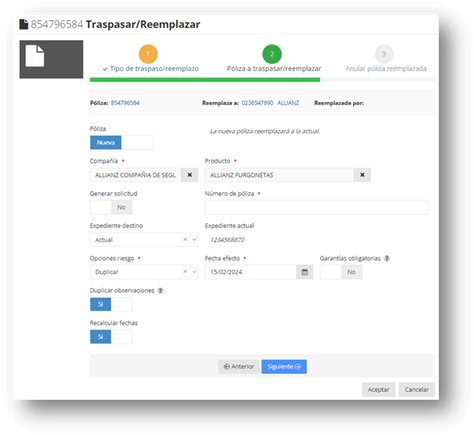Toggle the Generar solicitud switch
This screenshot has height=435, width=474.
point(111,207)
